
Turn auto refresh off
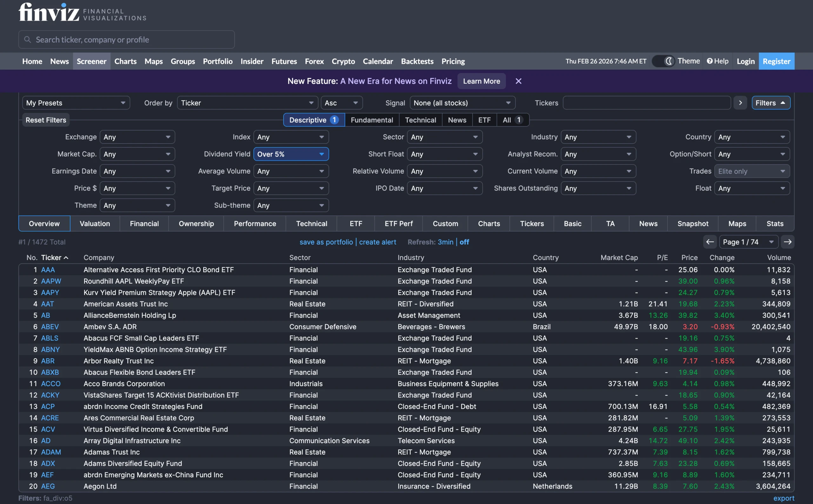click(x=464, y=242)
